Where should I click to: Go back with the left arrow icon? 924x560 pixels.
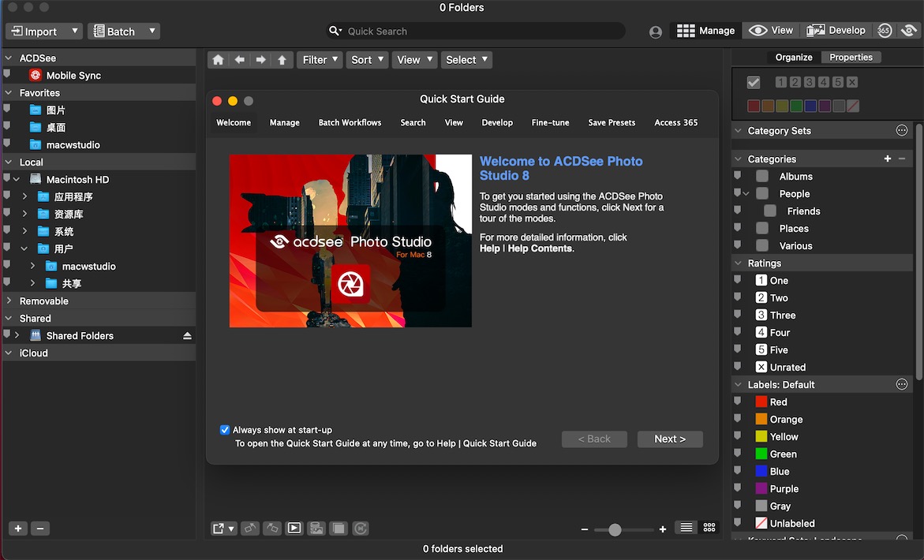[239, 59]
